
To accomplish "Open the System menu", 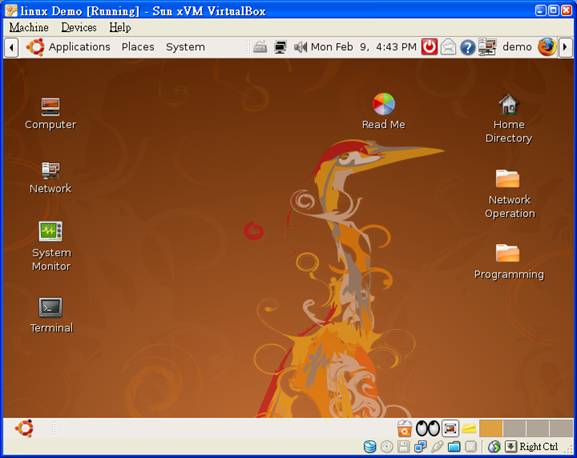I will 185,47.
